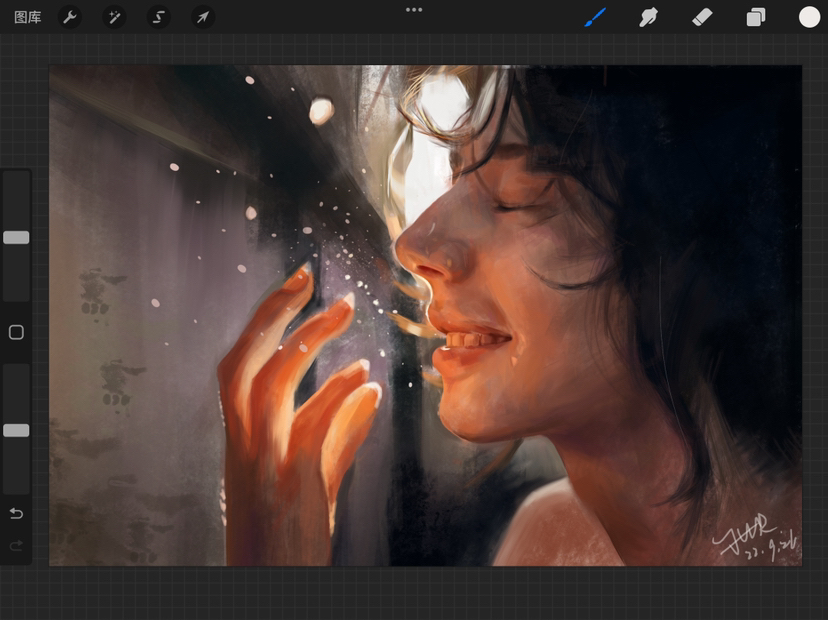
Task: Open the eraser brush library
Action: (703, 17)
